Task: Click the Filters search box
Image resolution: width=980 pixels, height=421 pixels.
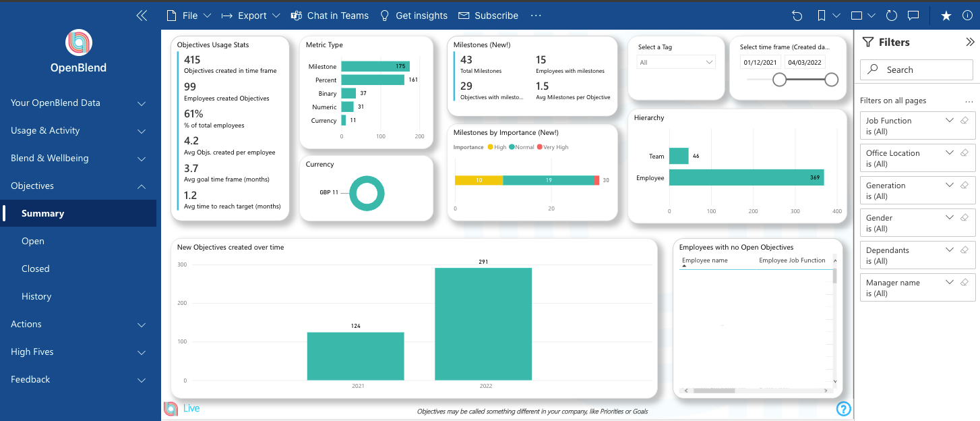Action: pyautogui.click(x=917, y=69)
